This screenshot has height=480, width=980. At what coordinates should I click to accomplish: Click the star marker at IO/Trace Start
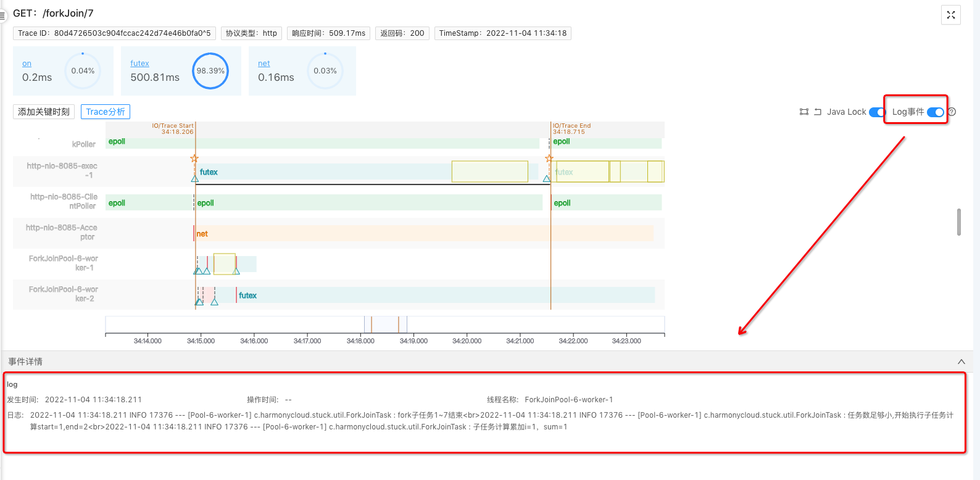click(x=194, y=159)
